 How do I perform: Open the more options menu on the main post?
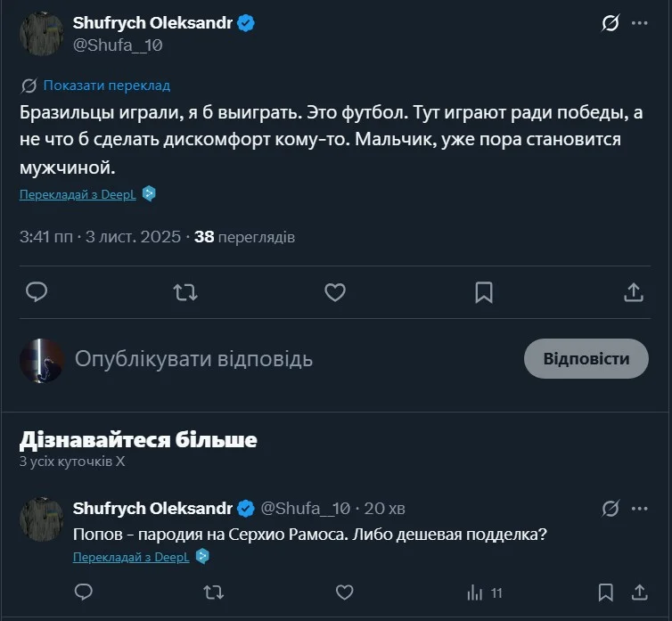[639, 24]
